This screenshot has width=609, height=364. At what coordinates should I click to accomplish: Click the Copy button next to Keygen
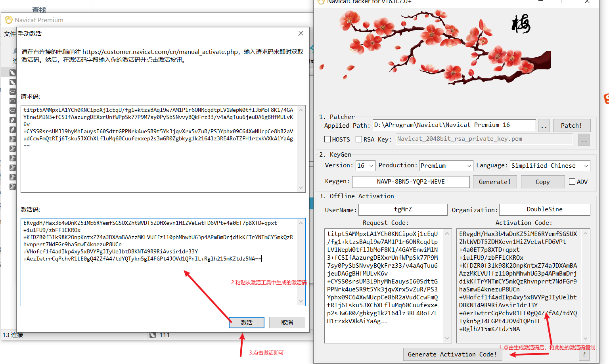(x=542, y=182)
